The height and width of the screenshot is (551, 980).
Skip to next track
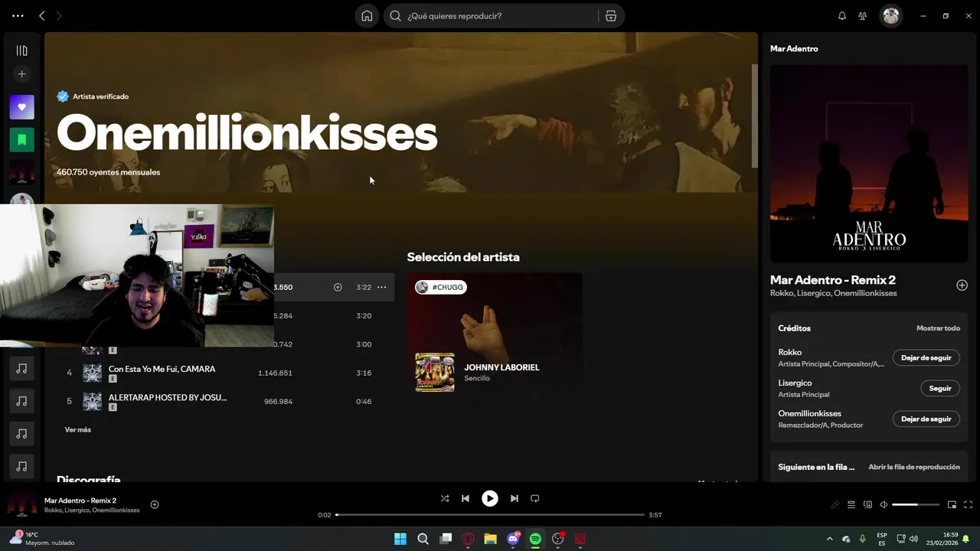pos(514,498)
